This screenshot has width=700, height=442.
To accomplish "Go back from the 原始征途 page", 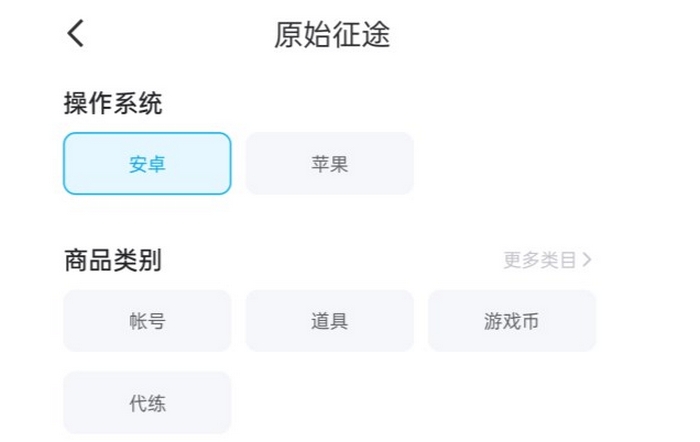I will [x=76, y=34].
